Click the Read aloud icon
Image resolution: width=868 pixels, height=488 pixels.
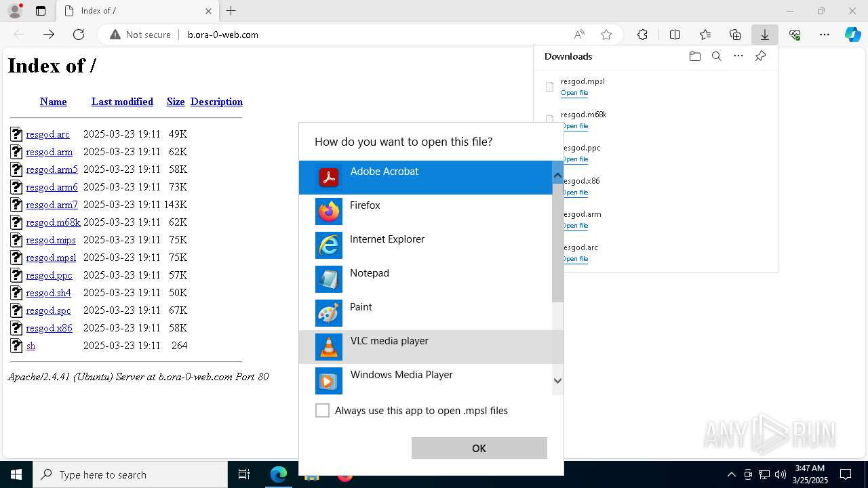[x=579, y=35]
